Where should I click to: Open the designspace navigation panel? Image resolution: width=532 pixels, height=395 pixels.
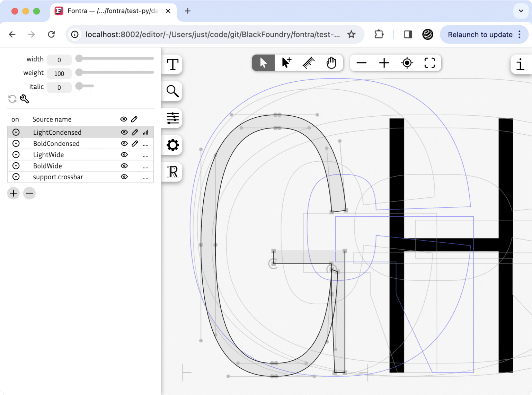click(x=172, y=118)
